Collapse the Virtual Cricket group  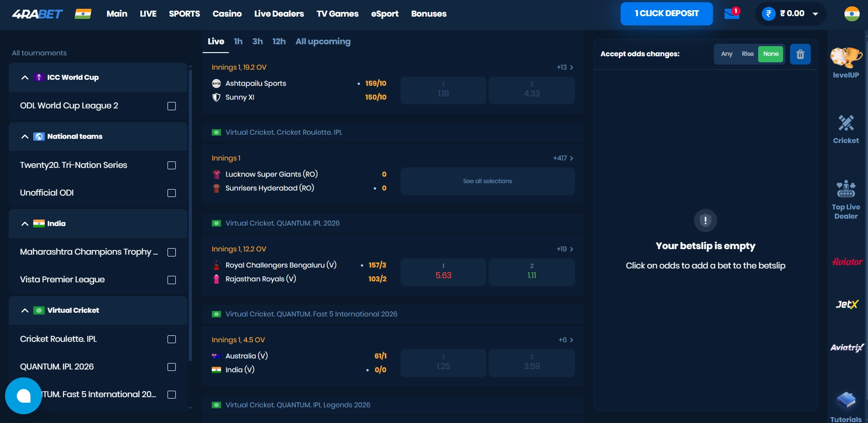click(25, 310)
